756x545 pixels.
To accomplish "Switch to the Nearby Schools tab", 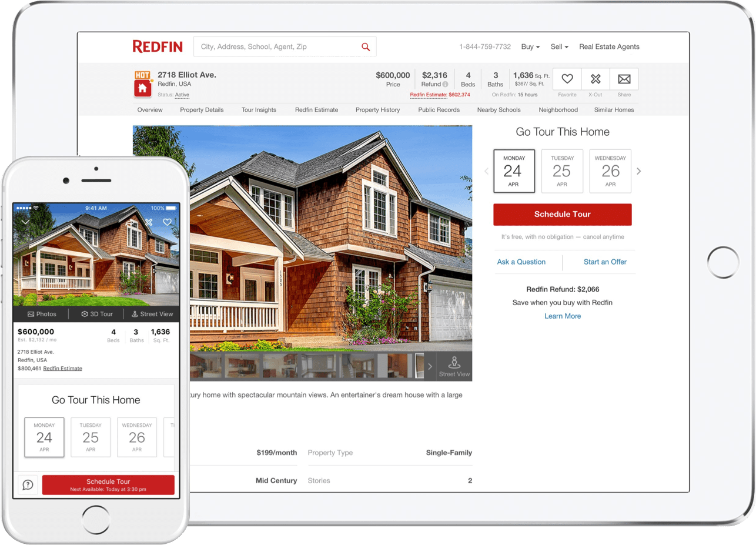I will (499, 110).
